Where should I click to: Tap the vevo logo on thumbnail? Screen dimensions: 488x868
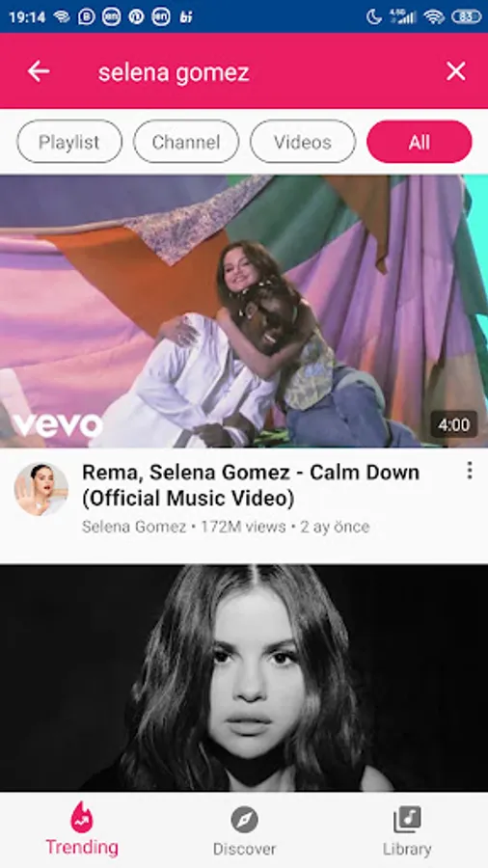point(58,425)
